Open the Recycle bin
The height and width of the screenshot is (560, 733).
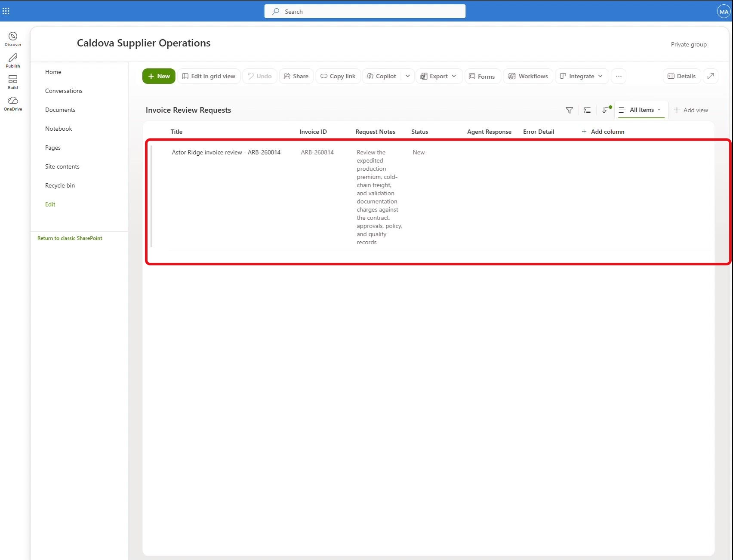pyautogui.click(x=60, y=185)
